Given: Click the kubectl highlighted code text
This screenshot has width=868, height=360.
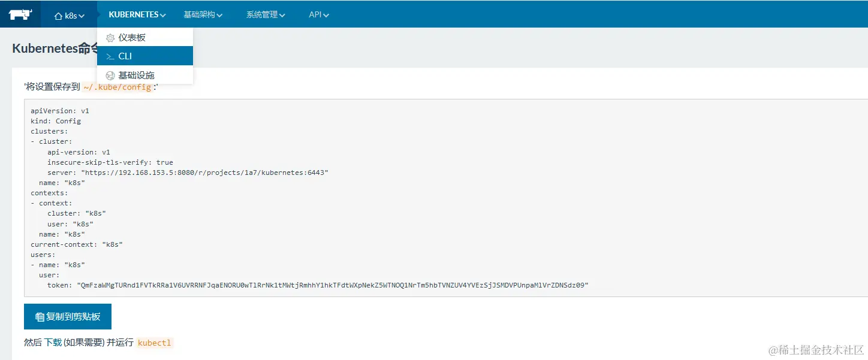Looking at the screenshot, I should tap(155, 343).
